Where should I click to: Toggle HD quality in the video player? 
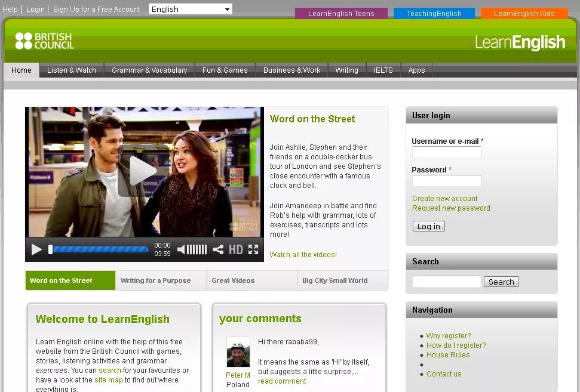pyautogui.click(x=235, y=250)
